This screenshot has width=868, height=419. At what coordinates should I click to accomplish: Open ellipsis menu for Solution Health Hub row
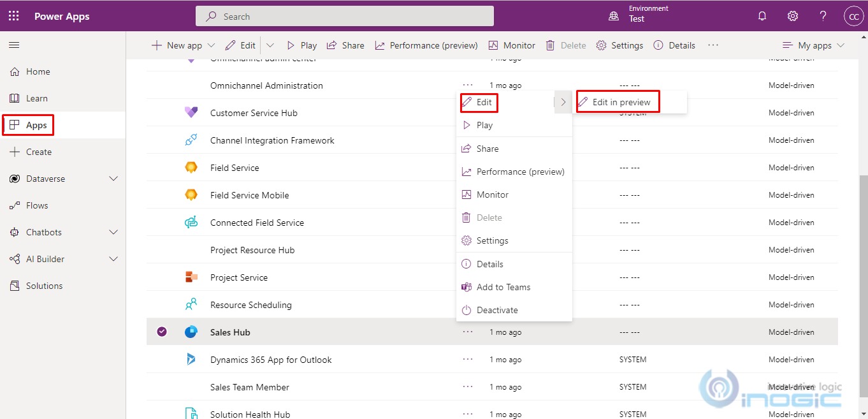[x=468, y=413]
